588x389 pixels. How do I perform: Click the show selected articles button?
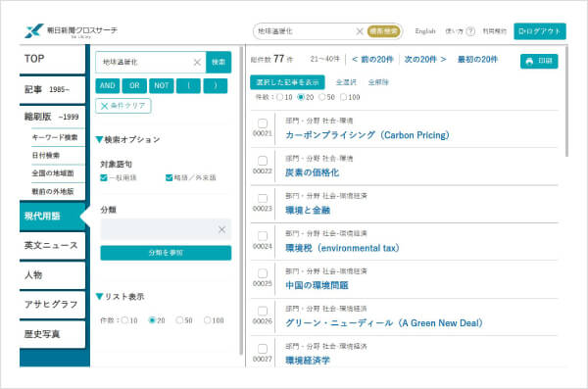[287, 82]
